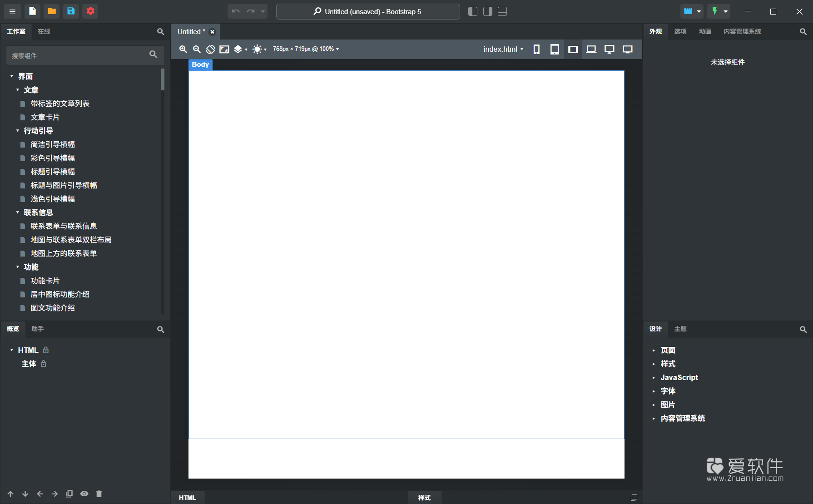Select the laptop preview size
This screenshot has height=504, width=813.
click(x=591, y=49)
